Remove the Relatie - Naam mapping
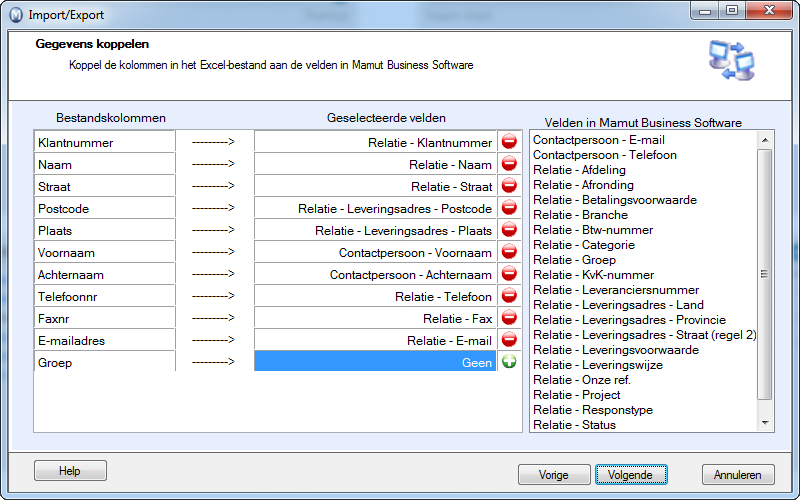Viewport: 800px width, 500px height. tap(509, 163)
